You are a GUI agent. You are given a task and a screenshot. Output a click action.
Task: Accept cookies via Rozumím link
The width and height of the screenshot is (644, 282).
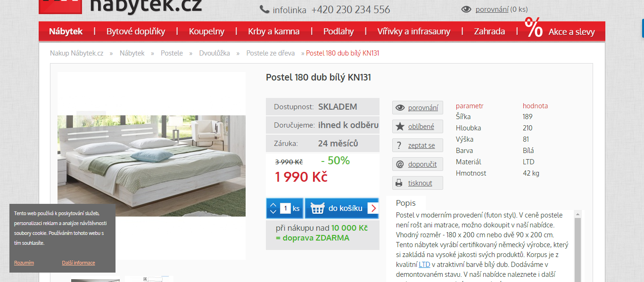click(24, 263)
